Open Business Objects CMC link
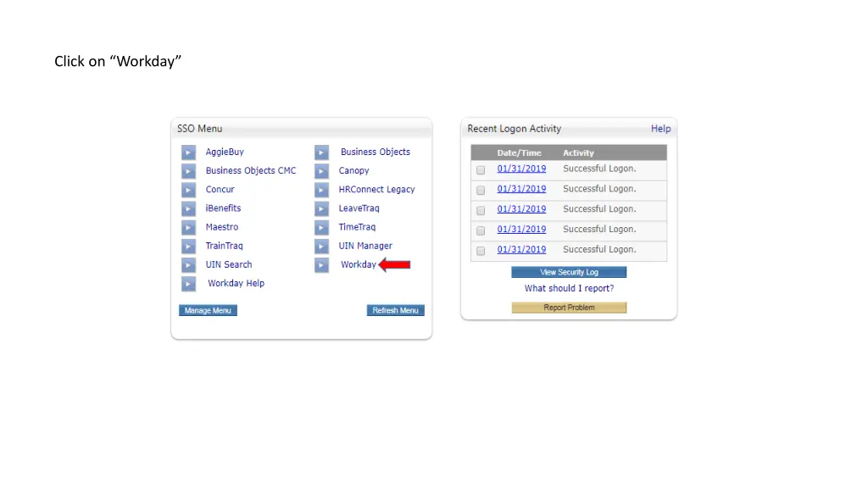This screenshot has height=488, width=868. click(x=251, y=170)
